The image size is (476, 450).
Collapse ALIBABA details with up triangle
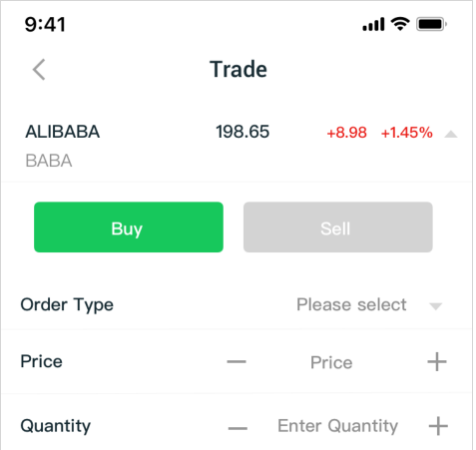point(451,134)
